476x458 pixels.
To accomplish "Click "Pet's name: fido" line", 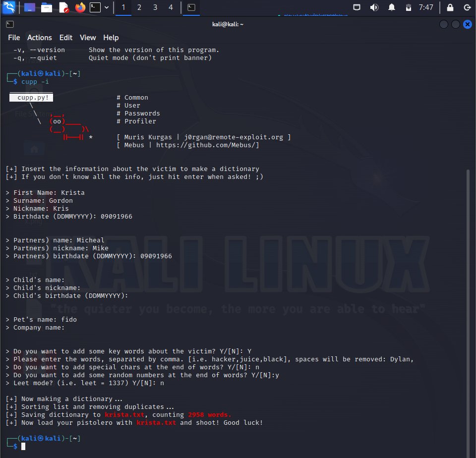I will tap(41, 320).
